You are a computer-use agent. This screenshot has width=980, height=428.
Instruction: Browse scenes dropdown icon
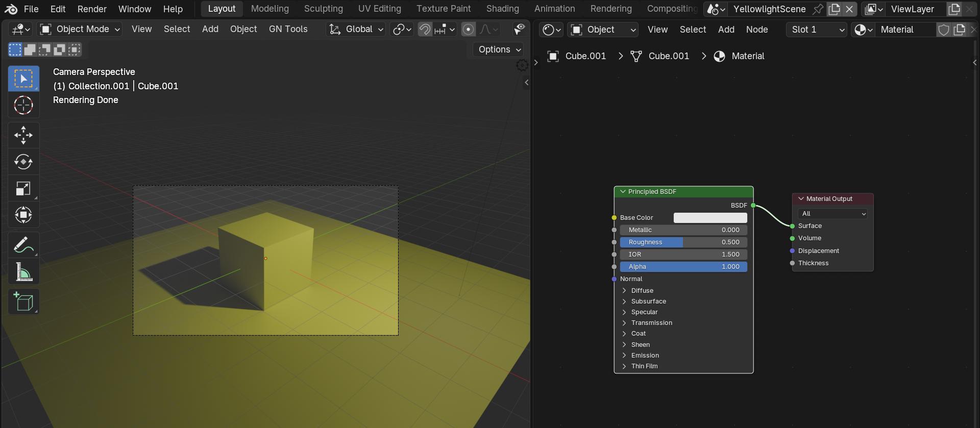(x=716, y=9)
